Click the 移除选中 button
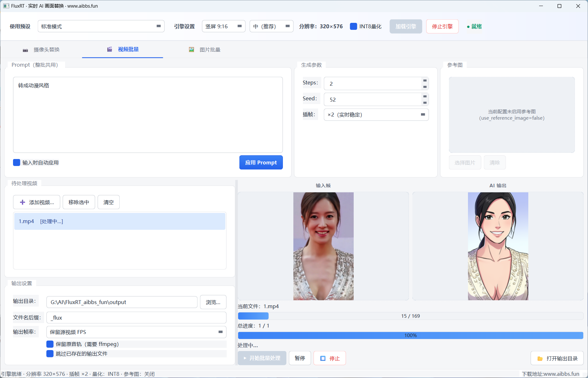588x378 pixels. 79,202
